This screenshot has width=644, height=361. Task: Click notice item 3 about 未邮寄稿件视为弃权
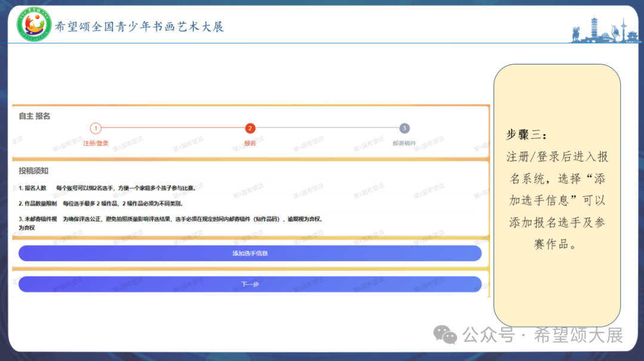167,218
